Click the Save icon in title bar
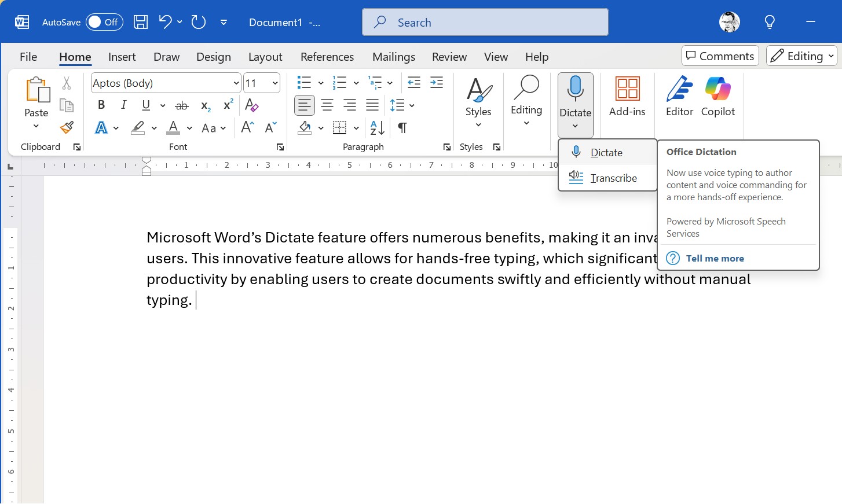The height and width of the screenshot is (504, 842). (141, 22)
